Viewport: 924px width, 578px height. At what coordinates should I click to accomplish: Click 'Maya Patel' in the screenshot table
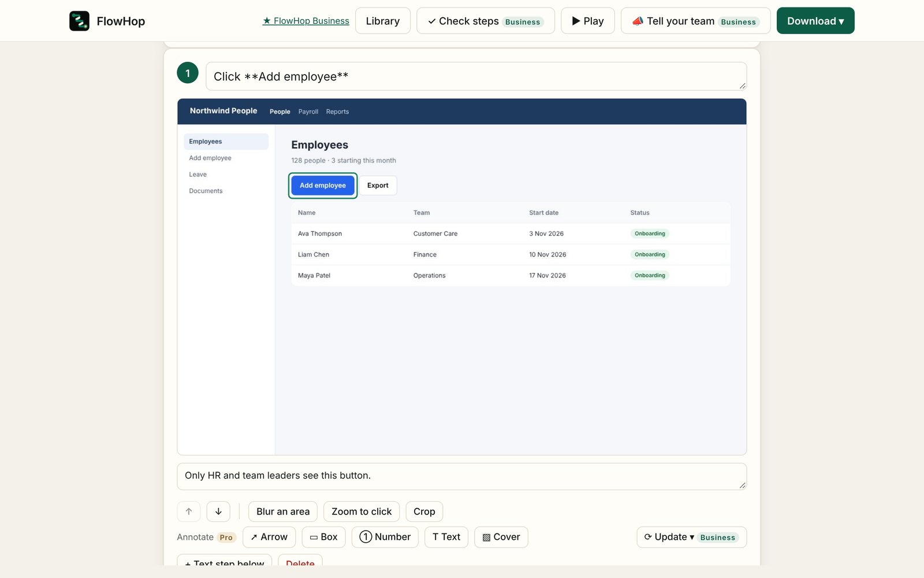(x=314, y=275)
